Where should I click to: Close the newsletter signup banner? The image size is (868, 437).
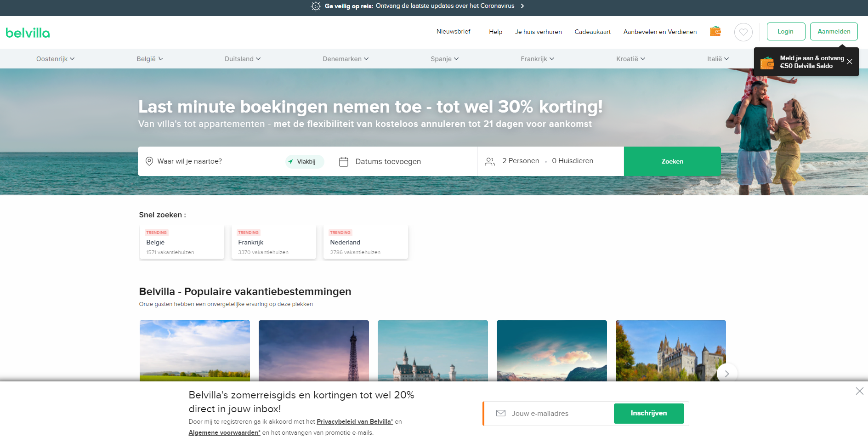859,391
